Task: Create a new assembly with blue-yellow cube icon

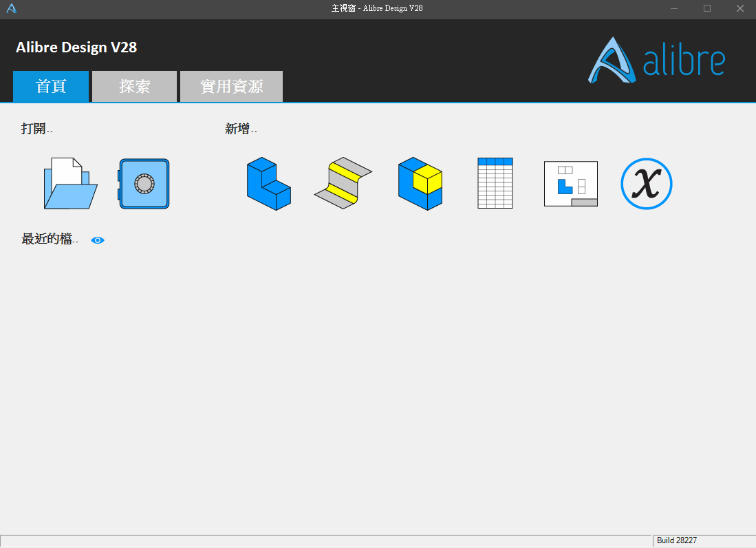Action: pyautogui.click(x=420, y=183)
